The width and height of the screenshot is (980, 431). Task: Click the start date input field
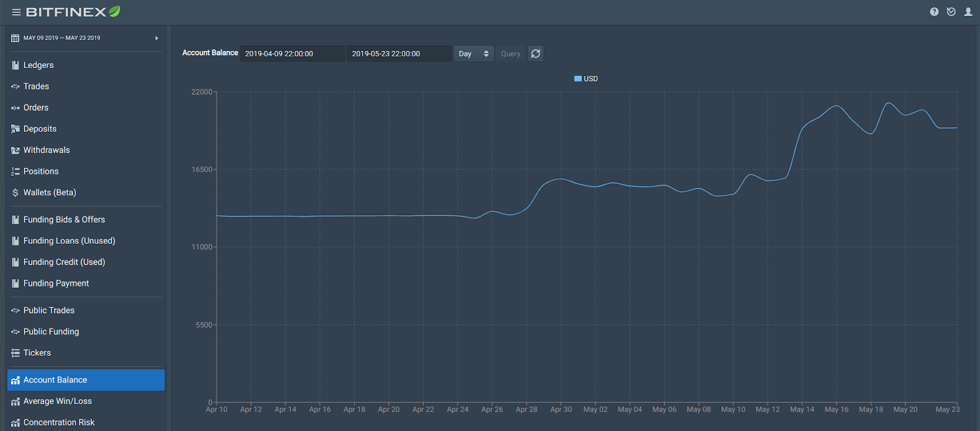[x=292, y=54]
